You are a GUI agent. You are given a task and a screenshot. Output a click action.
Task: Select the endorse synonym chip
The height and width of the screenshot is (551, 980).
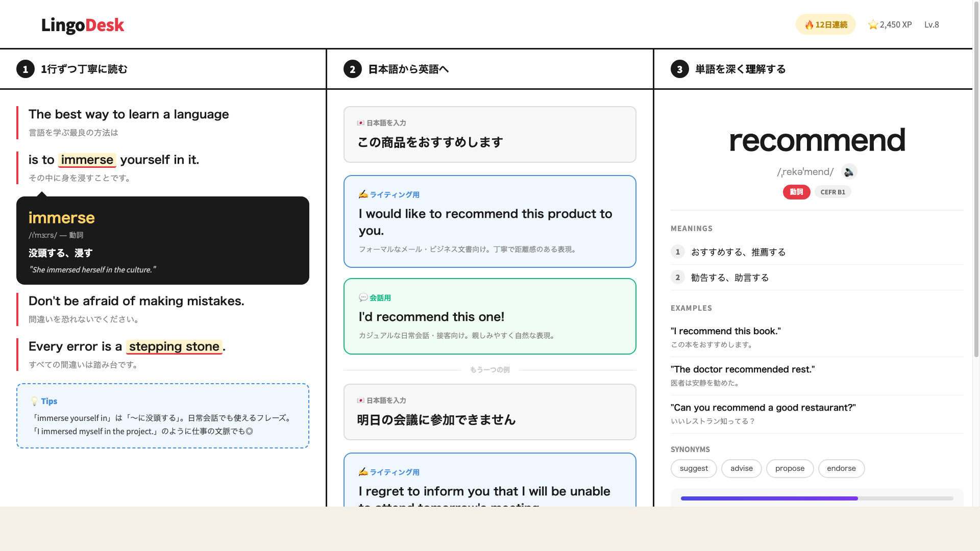841,468
